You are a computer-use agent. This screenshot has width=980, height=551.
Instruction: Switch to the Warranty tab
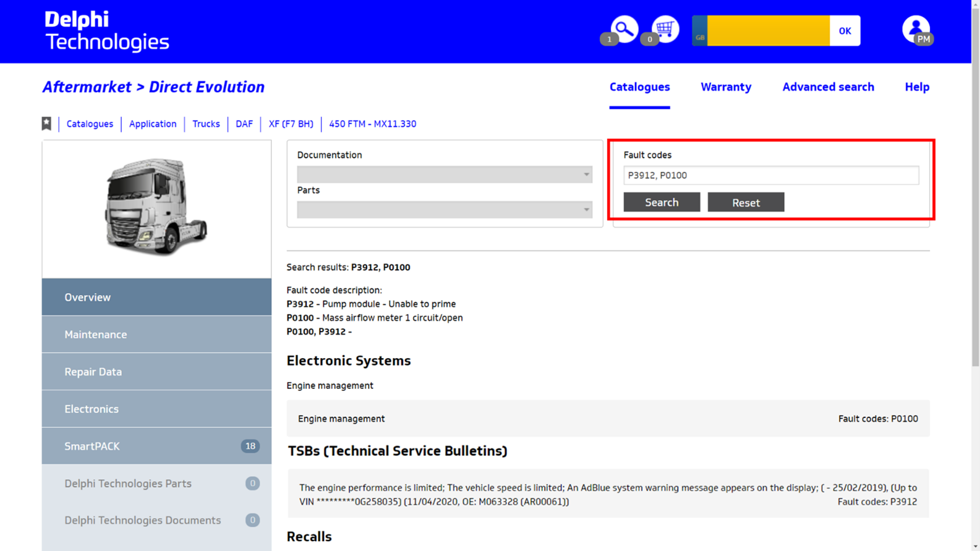tap(726, 87)
